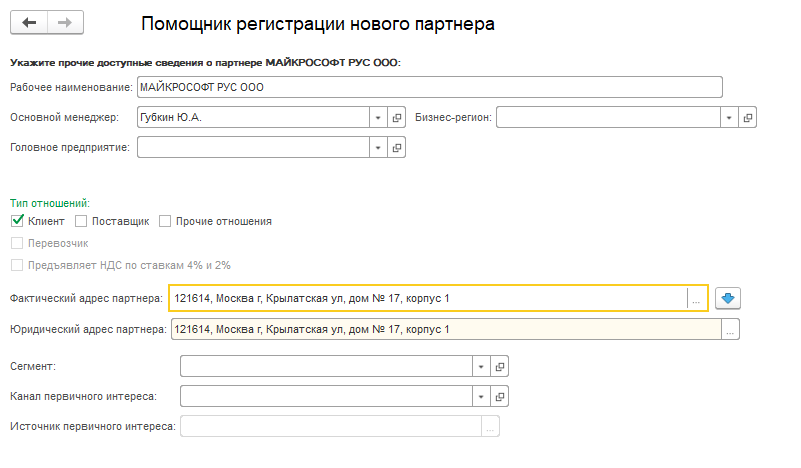801x468 pixels.
Task: Expand the Головное предприятие dropdown list
Action: [x=378, y=148]
